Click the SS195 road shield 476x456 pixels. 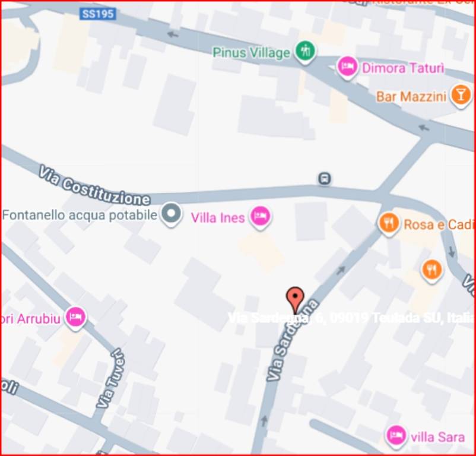(x=98, y=14)
